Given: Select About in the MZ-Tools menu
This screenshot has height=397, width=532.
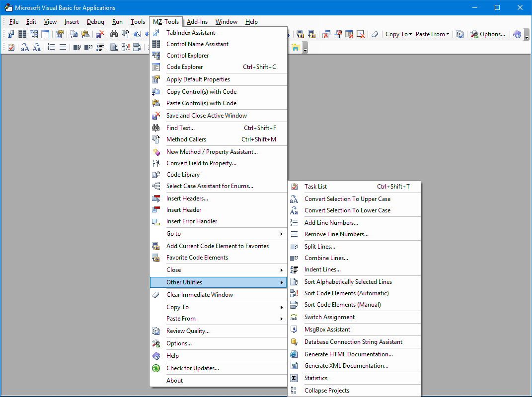Looking at the screenshot, I should (x=219, y=381).
